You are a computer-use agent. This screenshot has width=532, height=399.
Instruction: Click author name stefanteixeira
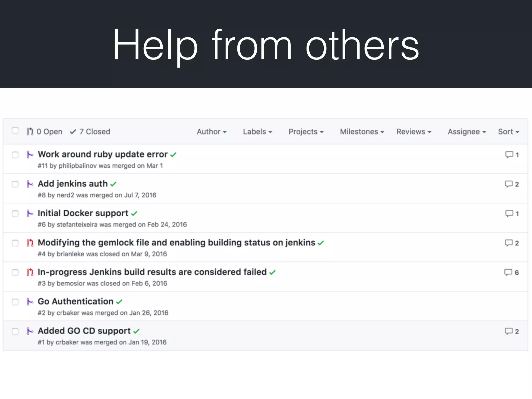pos(77,224)
